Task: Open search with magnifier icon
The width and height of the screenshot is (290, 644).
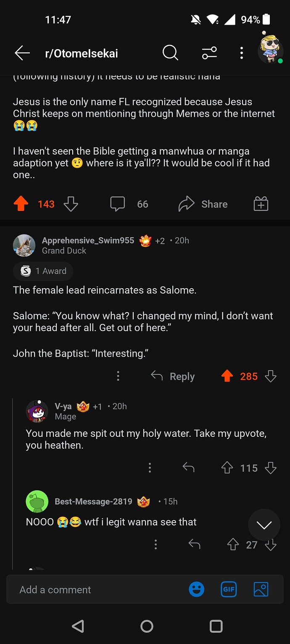Action: [170, 53]
